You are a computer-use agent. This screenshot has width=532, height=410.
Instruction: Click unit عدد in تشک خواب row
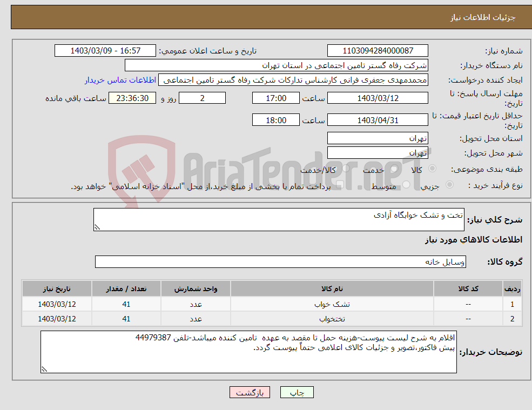click(196, 304)
